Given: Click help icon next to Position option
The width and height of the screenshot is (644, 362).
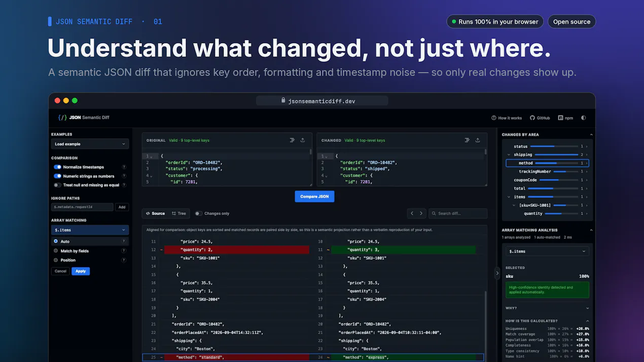Looking at the screenshot, I should [124, 260].
